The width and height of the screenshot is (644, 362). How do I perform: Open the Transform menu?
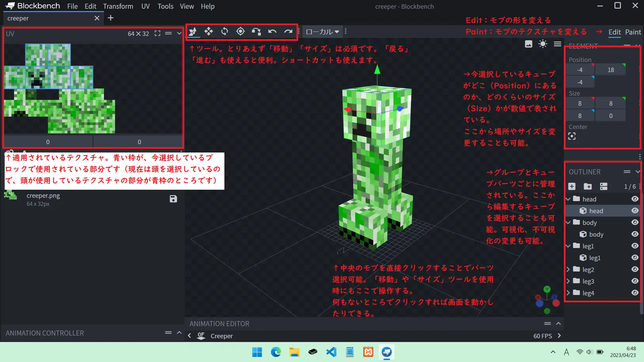tap(118, 6)
